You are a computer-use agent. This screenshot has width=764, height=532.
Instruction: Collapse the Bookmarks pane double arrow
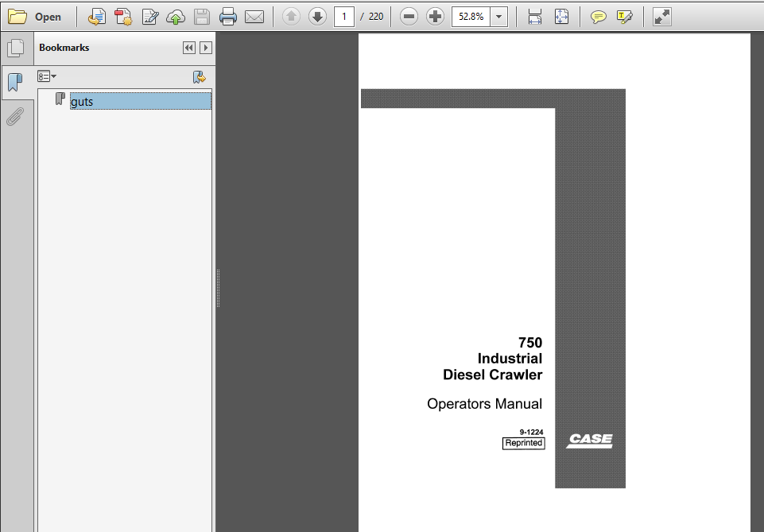(189, 48)
